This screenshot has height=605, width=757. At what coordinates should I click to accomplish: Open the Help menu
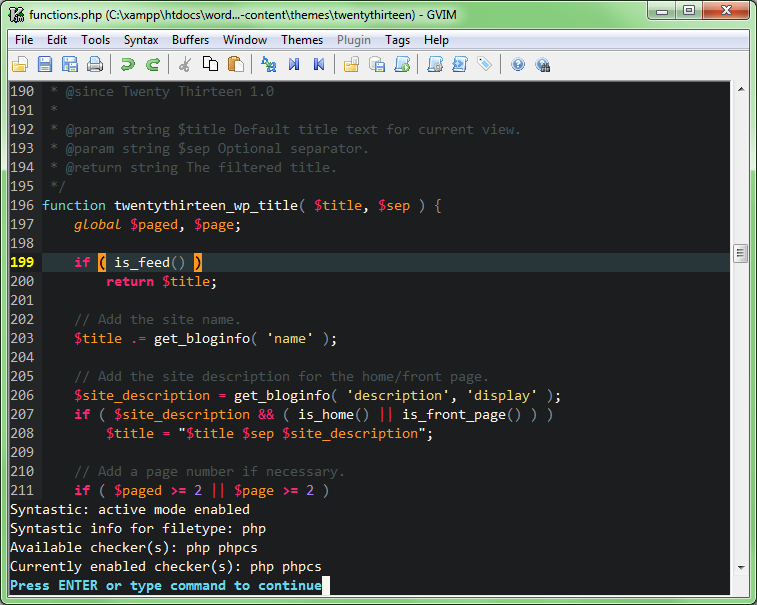pyautogui.click(x=436, y=40)
